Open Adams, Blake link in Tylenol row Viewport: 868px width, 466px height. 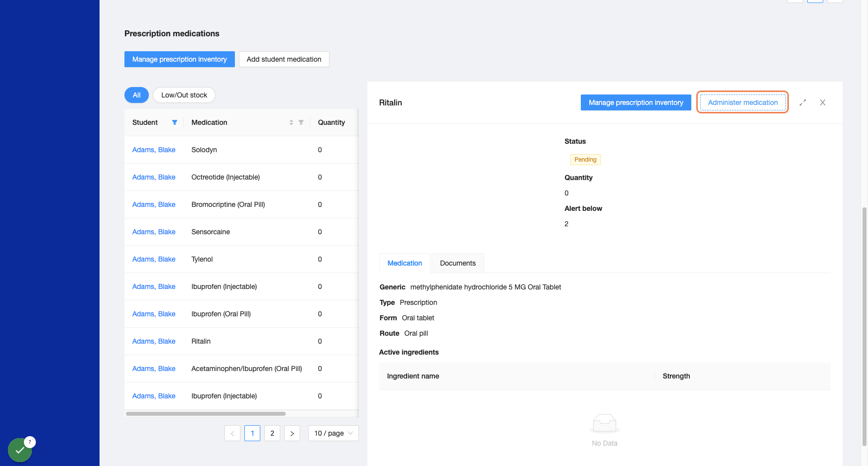[154, 259]
